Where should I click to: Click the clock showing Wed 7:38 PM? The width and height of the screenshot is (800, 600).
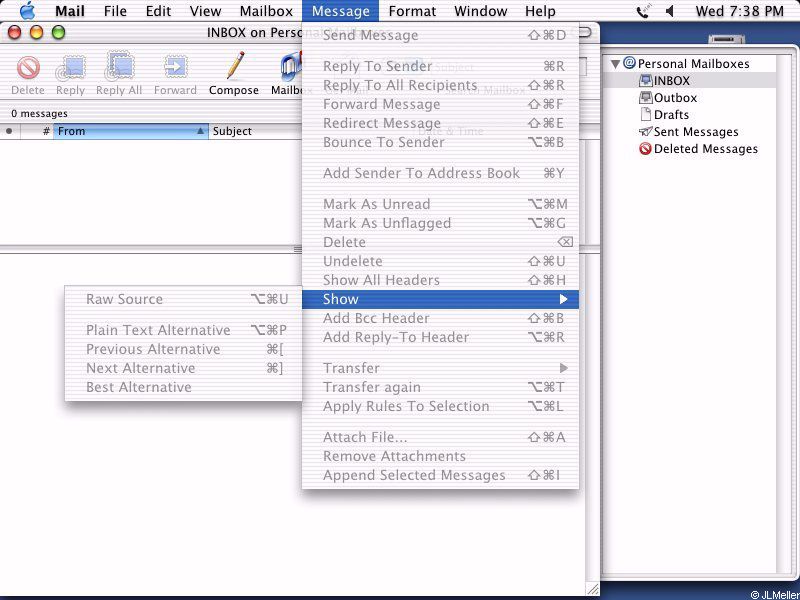coord(739,11)
